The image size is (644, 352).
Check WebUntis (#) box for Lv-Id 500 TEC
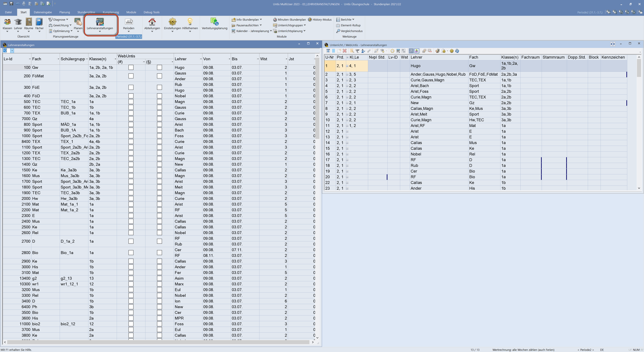coord(131,102)
